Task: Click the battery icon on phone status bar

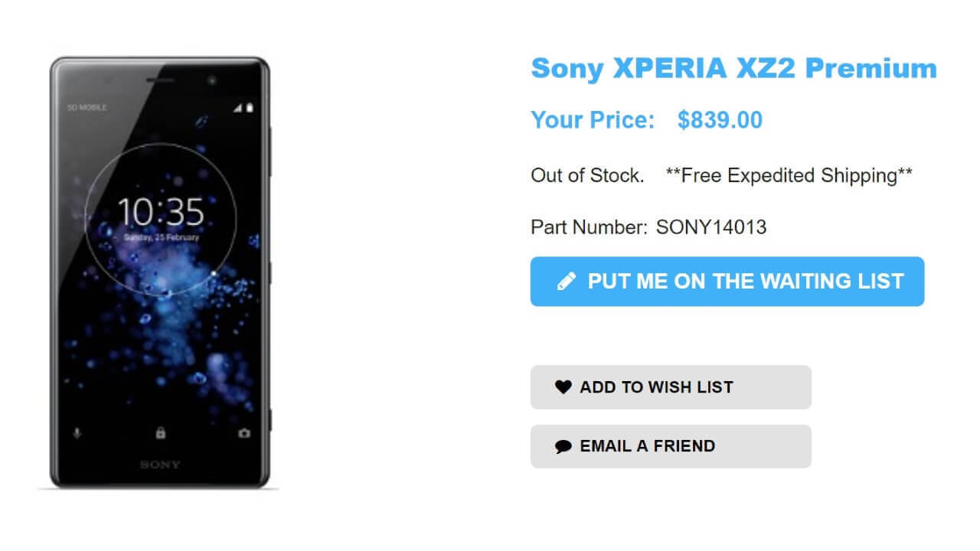Action: pyautogui.click(x=250, y=108)
